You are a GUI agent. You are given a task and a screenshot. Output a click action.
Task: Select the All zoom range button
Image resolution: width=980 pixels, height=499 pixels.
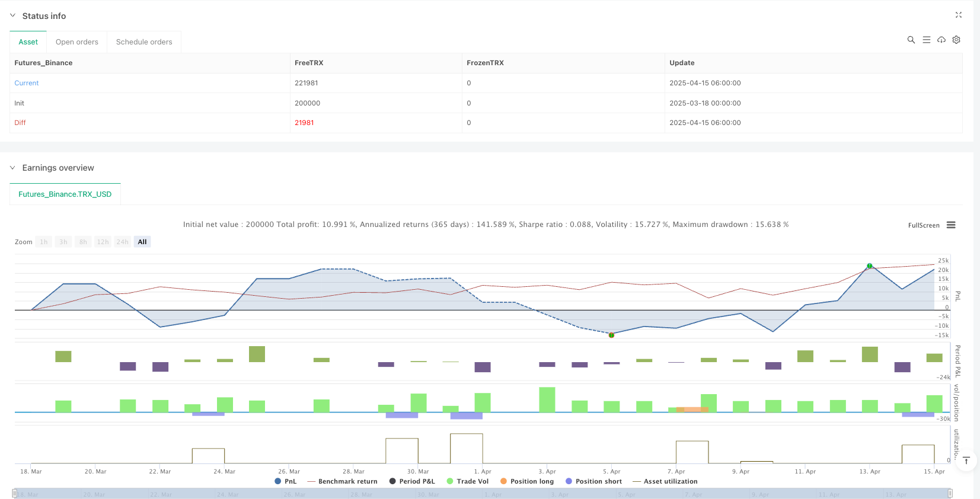[142, 242]
